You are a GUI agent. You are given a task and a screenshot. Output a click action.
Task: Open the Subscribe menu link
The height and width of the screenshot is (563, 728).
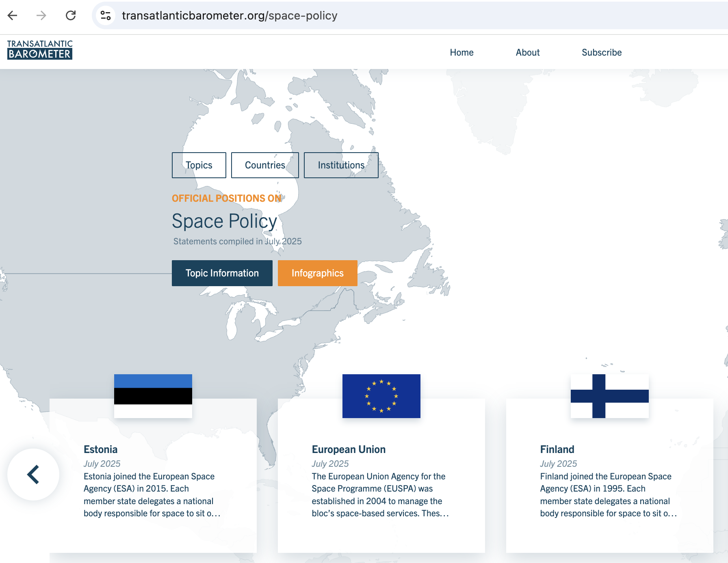click(602, 52)
